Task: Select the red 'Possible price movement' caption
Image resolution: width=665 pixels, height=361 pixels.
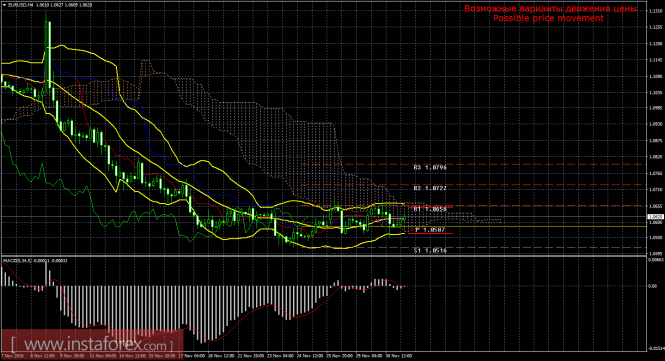Action: [x=548, y=18]
